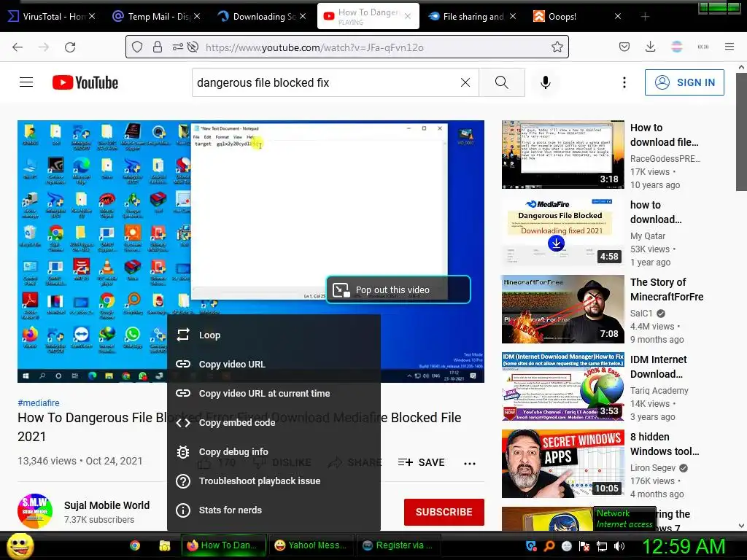Select Copy embed code
The image size is (747, 560).
pos(274,422)
